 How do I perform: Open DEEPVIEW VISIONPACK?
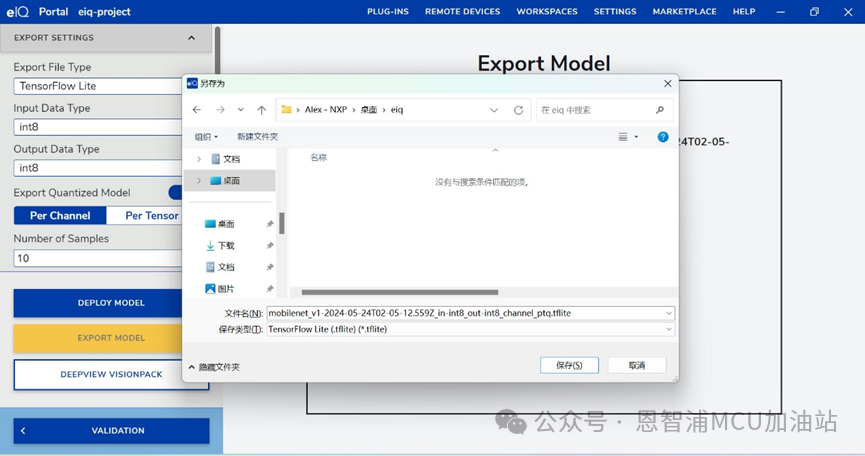point(111,374)
